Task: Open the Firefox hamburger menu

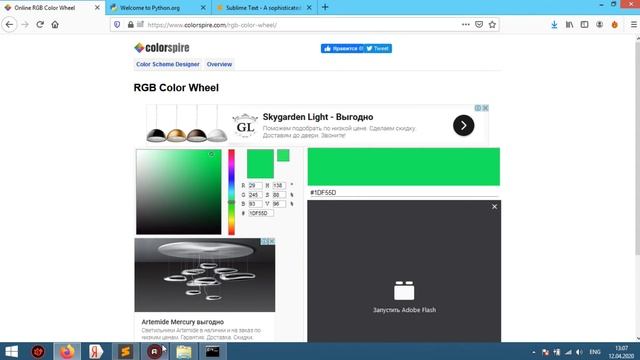Action: (x=633, y=24)
